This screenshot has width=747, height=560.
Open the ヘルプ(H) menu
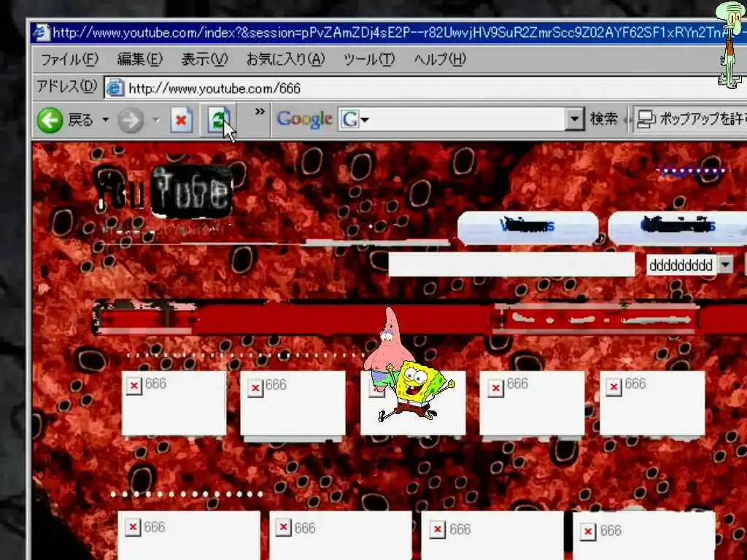point(440,60)
